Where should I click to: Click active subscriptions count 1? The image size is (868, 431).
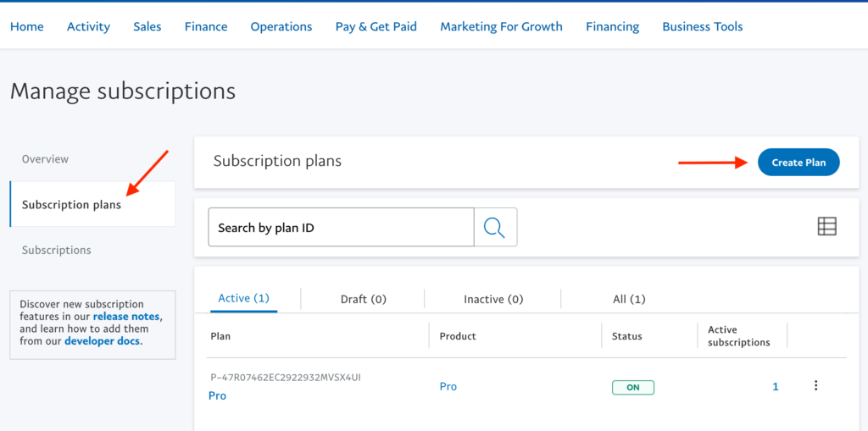[x=776, y=387]
